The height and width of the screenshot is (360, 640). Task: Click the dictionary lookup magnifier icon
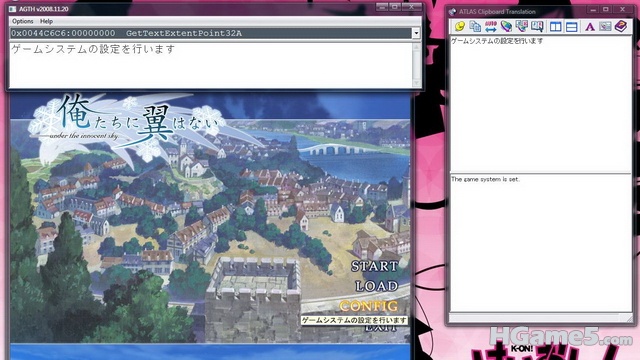(x=537, y=27)
